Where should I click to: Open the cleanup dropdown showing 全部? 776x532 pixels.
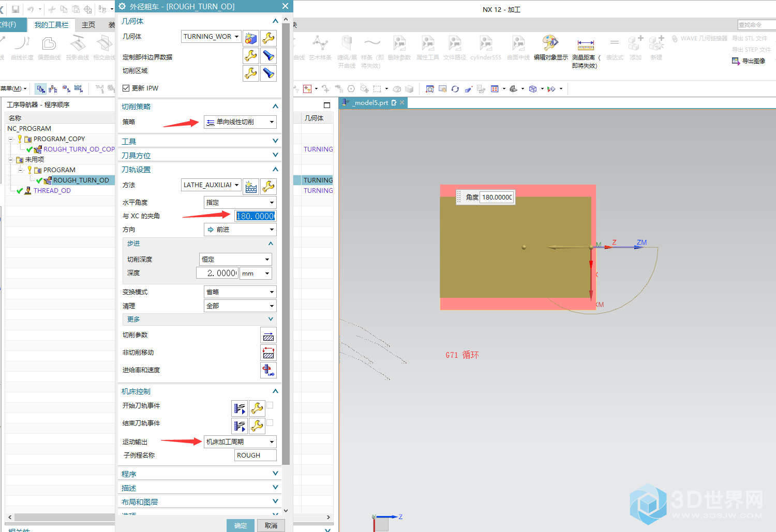pyautogui.click(x=240, y=306)
